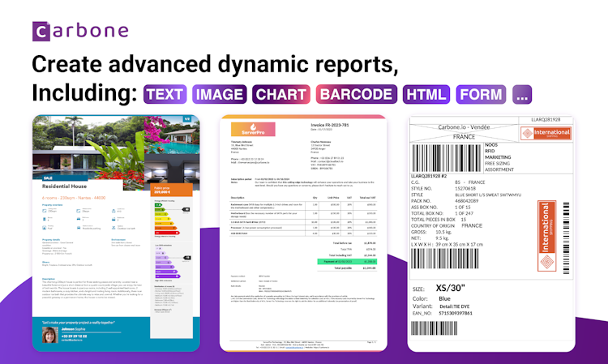Click the purple emissions rating chart
This screenshot has width=608, height=364.
[172, 263]
